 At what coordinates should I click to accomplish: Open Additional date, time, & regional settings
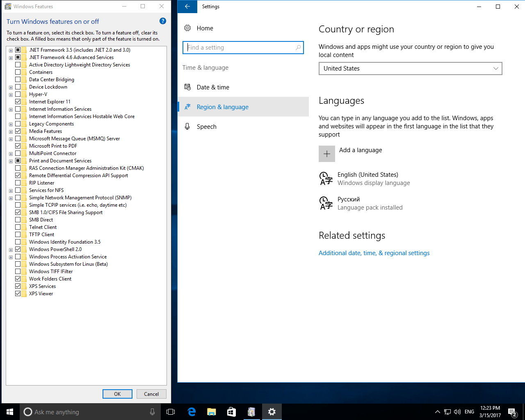click(x=374, y=253)
